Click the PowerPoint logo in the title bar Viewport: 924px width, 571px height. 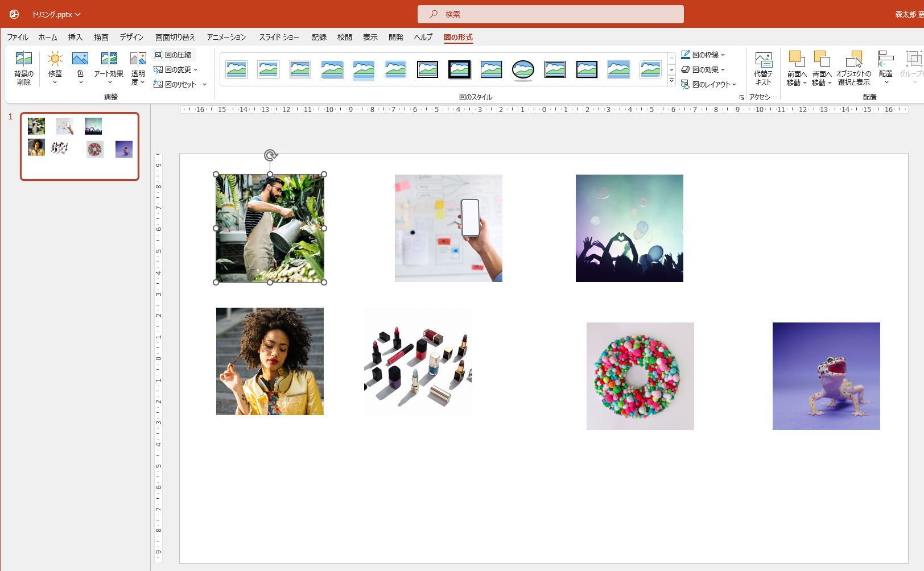14,14
